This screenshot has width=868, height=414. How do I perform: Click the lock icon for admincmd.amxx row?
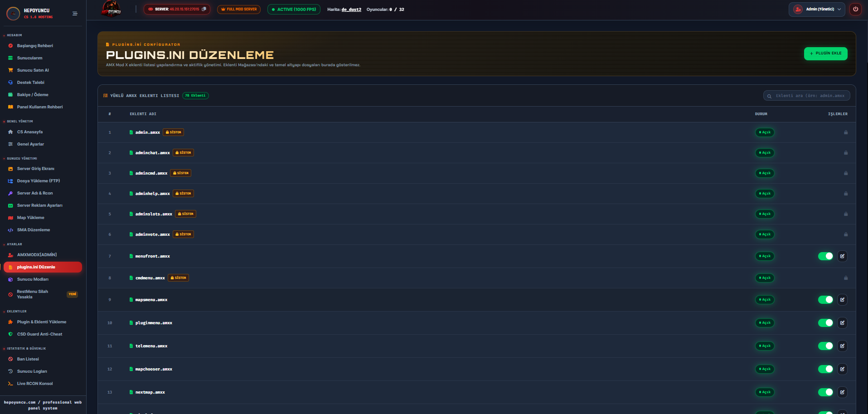[846, 173]
